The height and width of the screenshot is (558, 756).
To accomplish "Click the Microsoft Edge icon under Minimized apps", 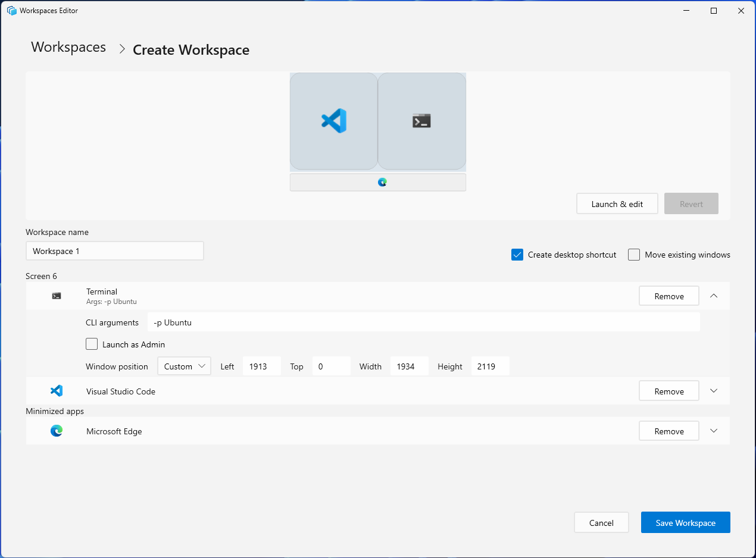I will [57, 431].
